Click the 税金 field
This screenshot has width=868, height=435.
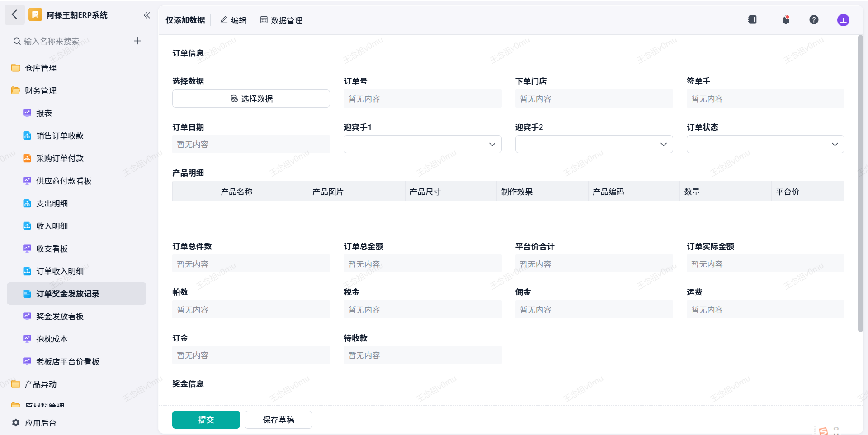pyautogui.click(x=422, y=309)
